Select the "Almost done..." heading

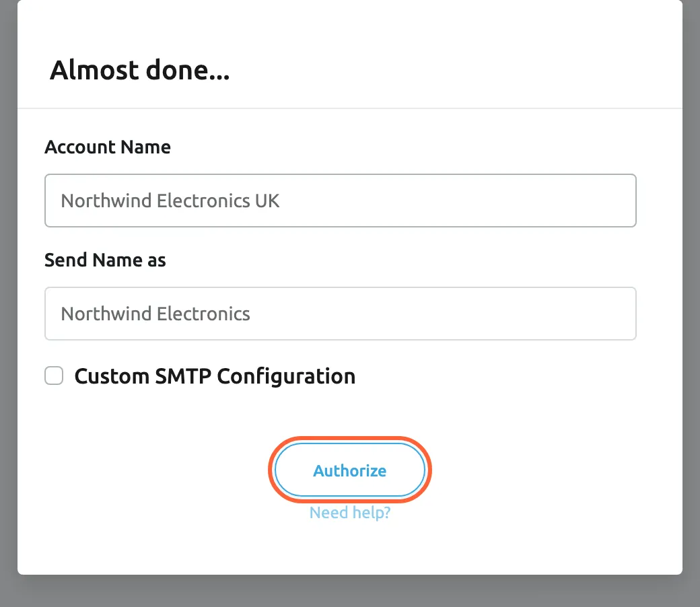pyautogui.click(x=140, y=71)
